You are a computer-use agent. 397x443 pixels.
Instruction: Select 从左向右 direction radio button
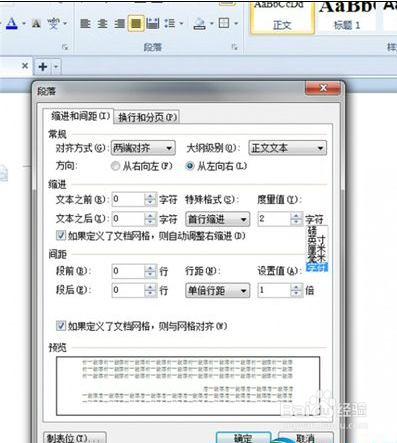click(x=190, y=166)
